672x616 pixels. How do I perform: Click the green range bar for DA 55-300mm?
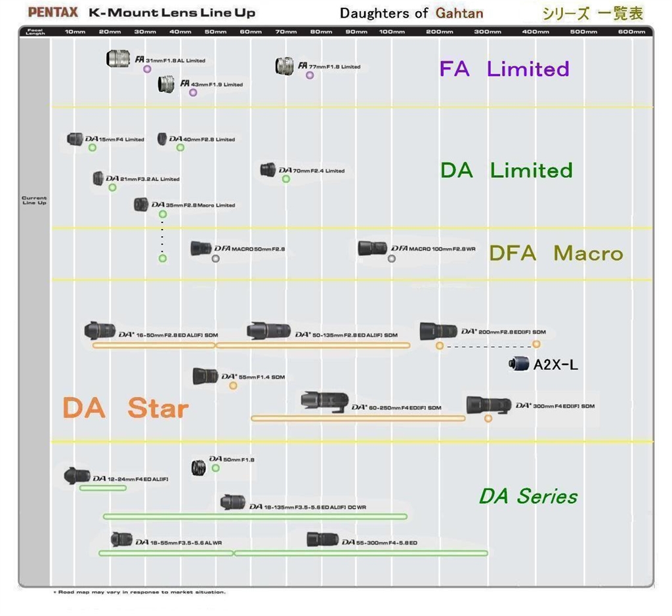[x=361, y=554]
